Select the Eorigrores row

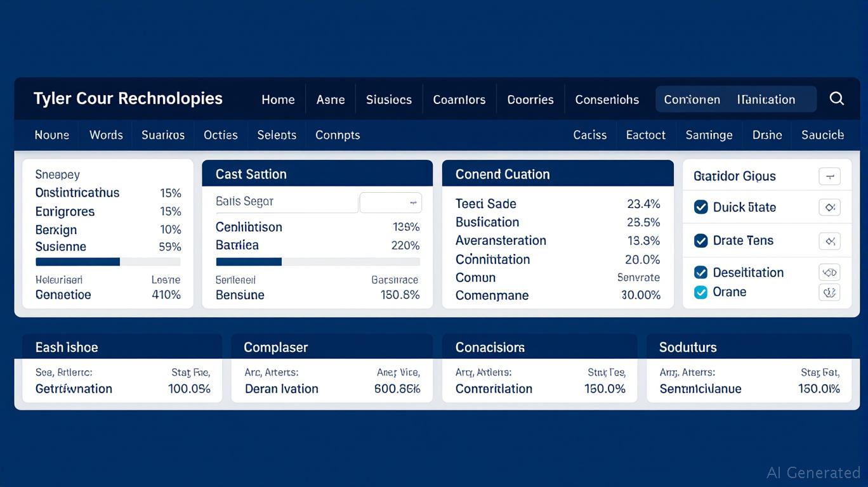tap(108, 211)
